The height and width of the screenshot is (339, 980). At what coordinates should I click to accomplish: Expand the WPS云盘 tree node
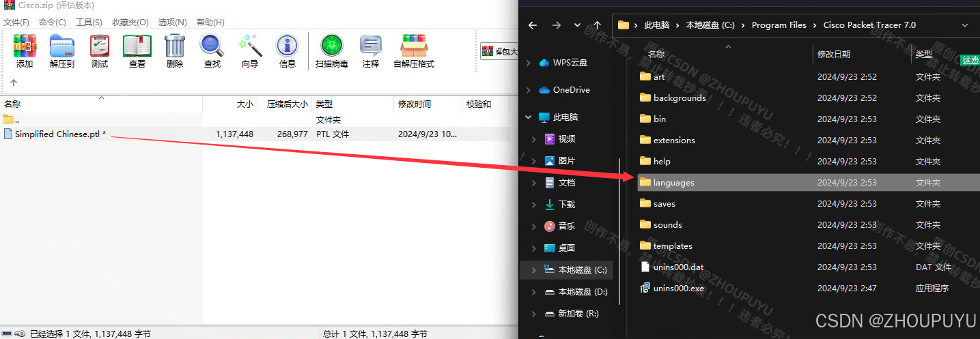[529, 63]
